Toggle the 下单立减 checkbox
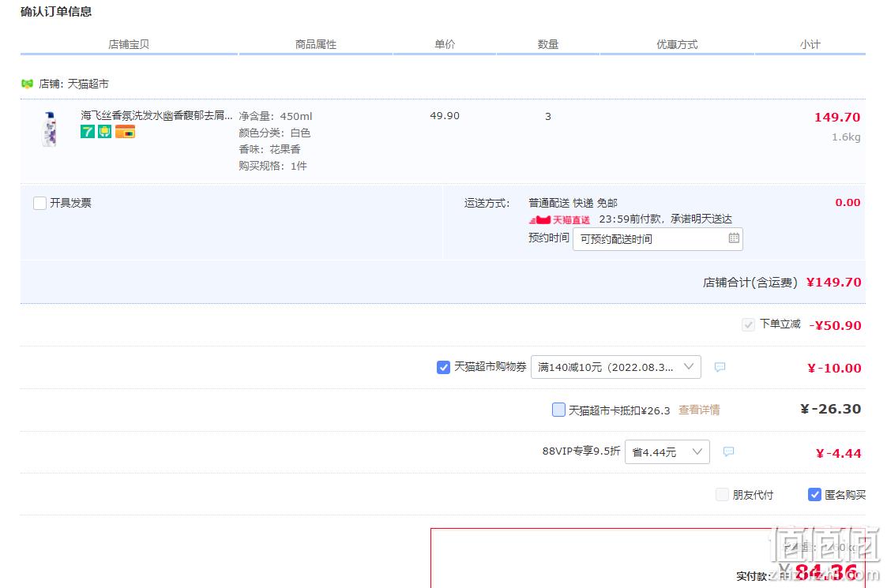Viewport: 887px width, 588px height. [748, 324]
